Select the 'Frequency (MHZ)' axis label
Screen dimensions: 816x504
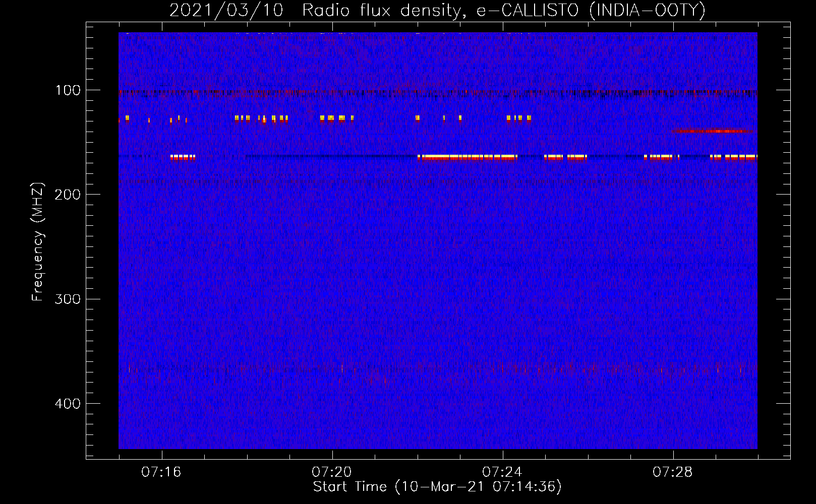click(38, 241)
